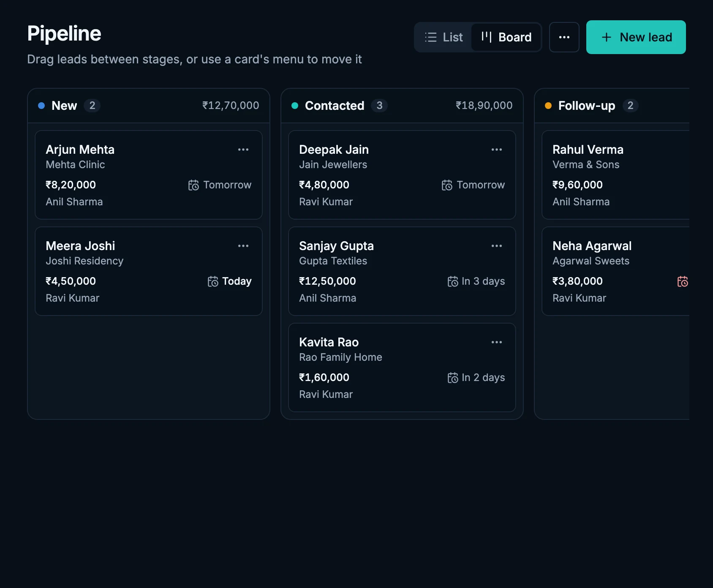Click Gupta Textiles company name
Viewport: 713px width, 588px height.
coord(333,261)
